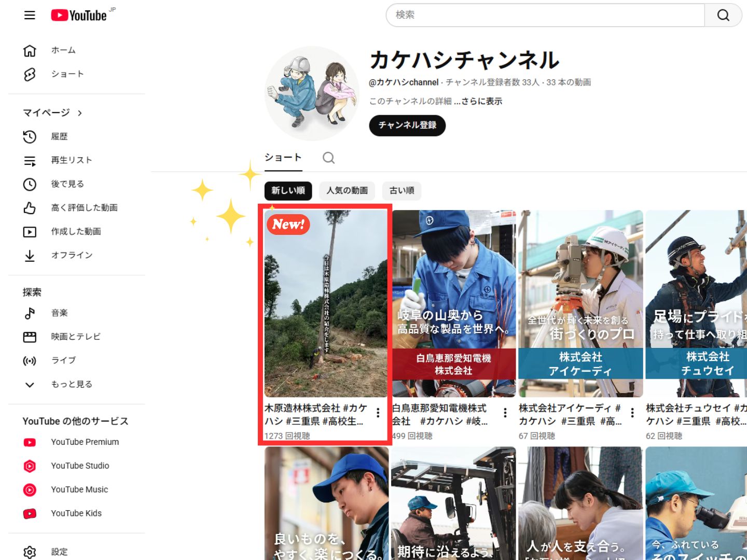Open the hamburger guide menu
This screenshot has width=747, height=560.
(30, 15)
